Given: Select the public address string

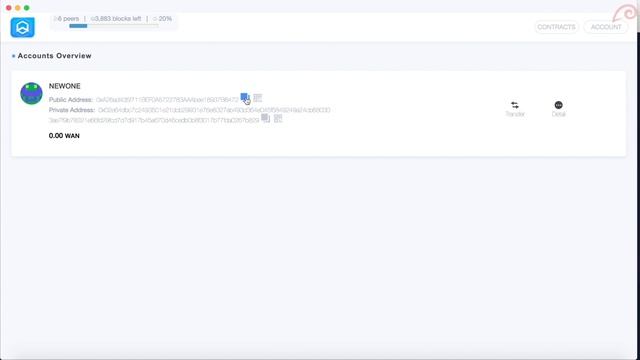Looking at the screenshot, I should point(167,100).
